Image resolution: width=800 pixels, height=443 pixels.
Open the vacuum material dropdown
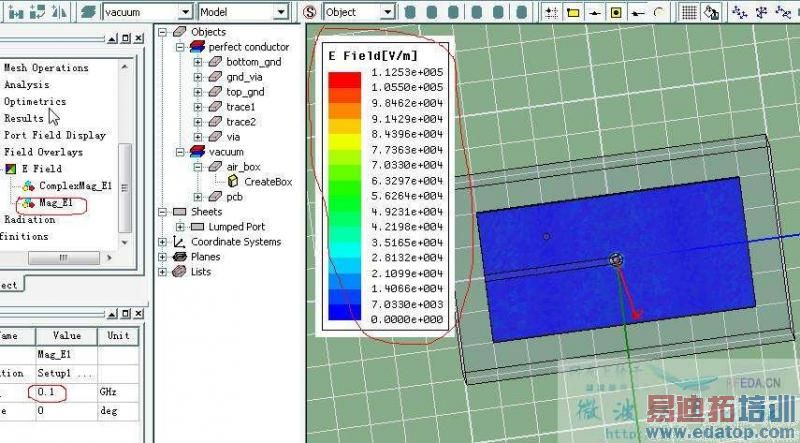pos(186,12)
